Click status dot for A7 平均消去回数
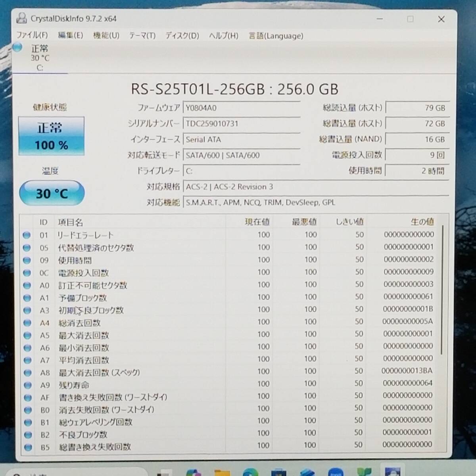This screenshot has height=476, width=476. click(27, 360)
